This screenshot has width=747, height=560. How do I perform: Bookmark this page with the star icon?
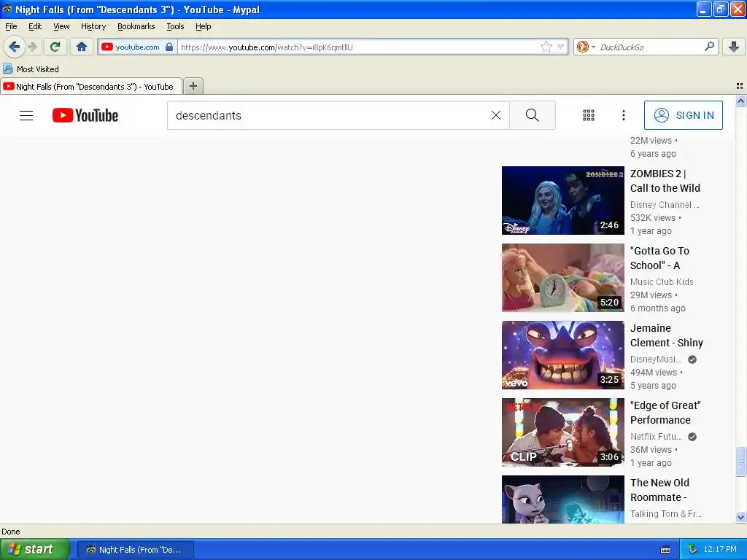[x=546, y=47]
